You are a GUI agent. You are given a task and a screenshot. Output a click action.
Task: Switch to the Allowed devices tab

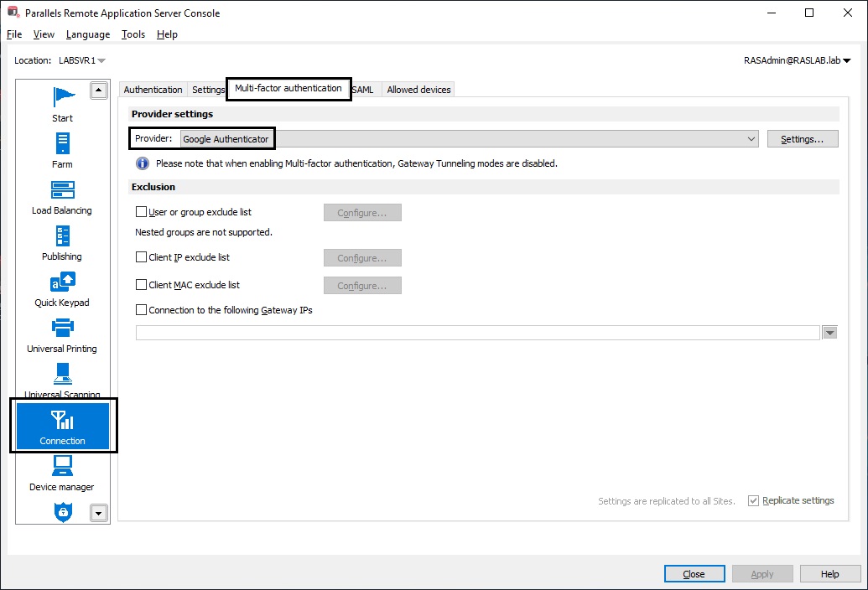coord(418,90)
